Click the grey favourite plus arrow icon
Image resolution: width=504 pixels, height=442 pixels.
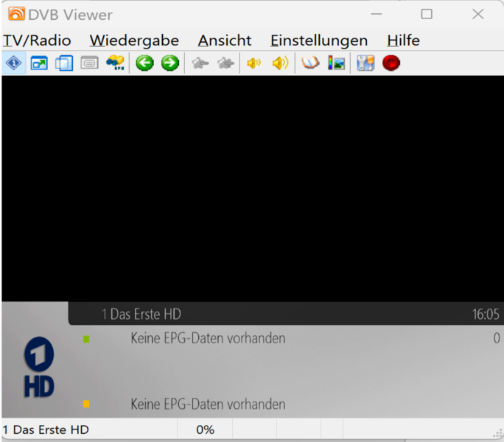coord(225,63)
